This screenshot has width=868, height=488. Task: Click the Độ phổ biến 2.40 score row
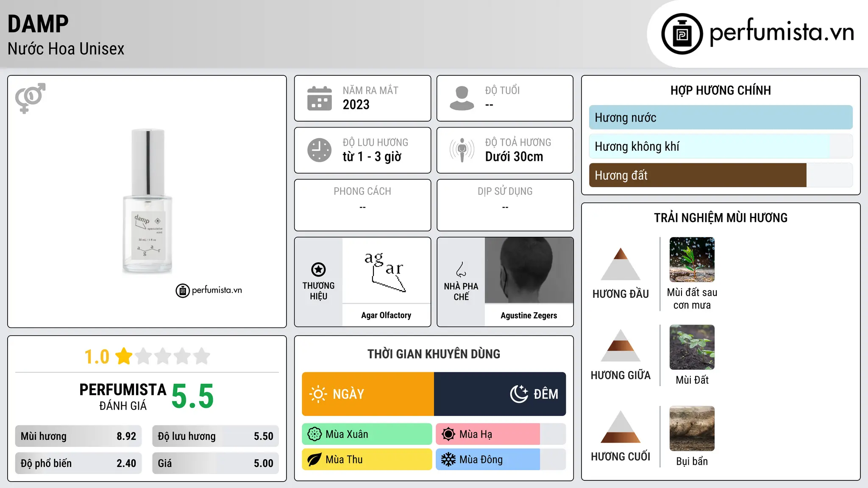[x=78, y=463]
